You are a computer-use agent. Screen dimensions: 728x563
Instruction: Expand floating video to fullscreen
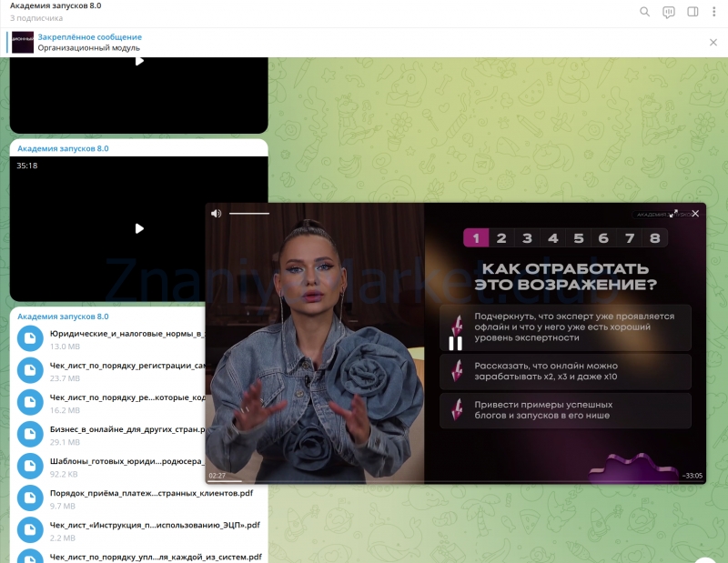click(x=673, y=214)
